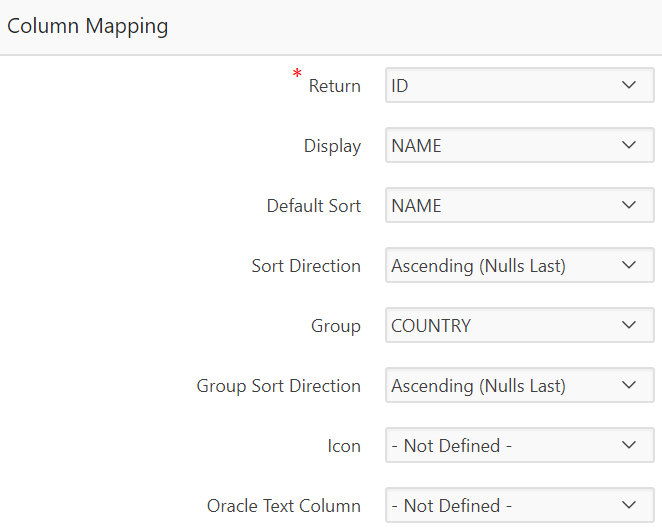Open the Display select list showing NAME

(x=500, y=146)
